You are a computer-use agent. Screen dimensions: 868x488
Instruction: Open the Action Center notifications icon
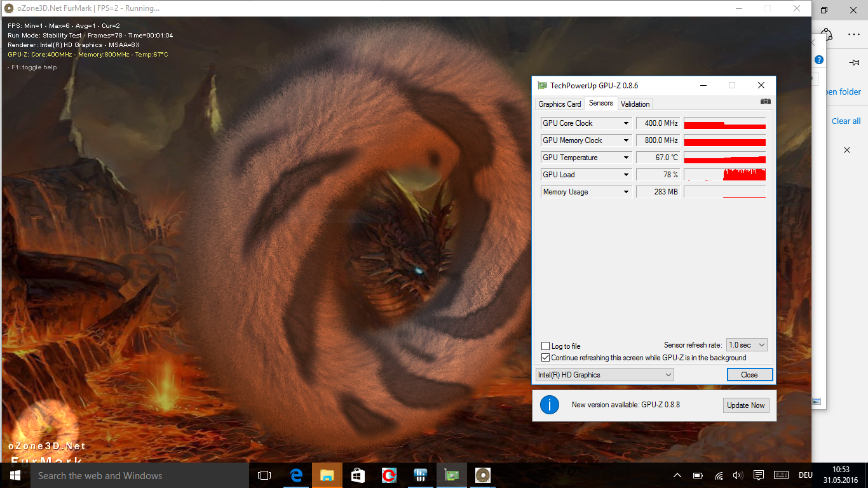[x=758, y=475]
